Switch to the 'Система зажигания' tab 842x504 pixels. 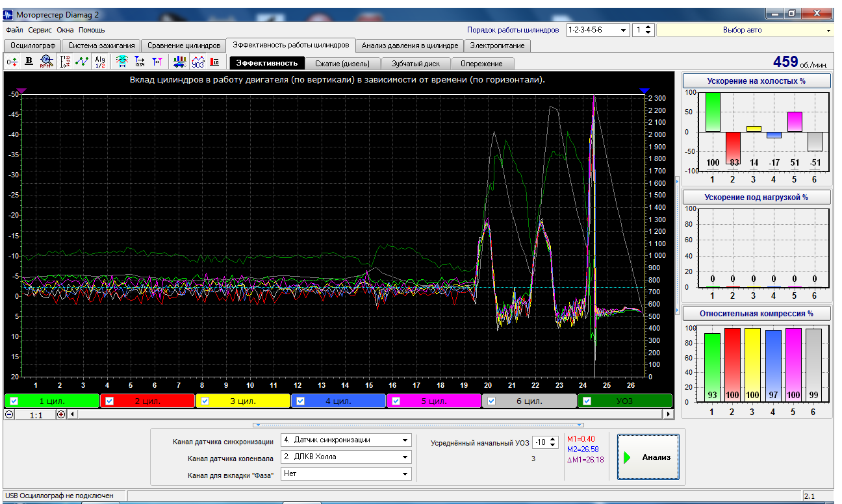(x=101, y=45)
